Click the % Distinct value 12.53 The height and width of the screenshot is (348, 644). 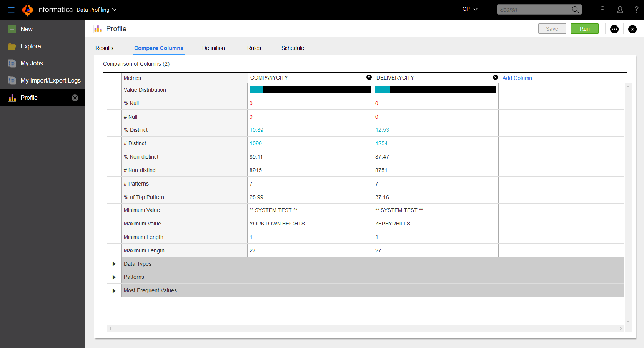(382, 130)
